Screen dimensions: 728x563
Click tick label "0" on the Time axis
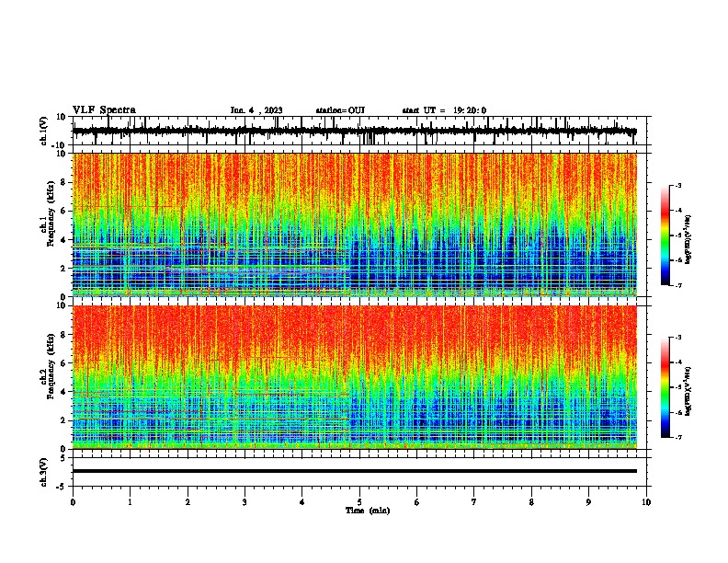pos(73,502)
